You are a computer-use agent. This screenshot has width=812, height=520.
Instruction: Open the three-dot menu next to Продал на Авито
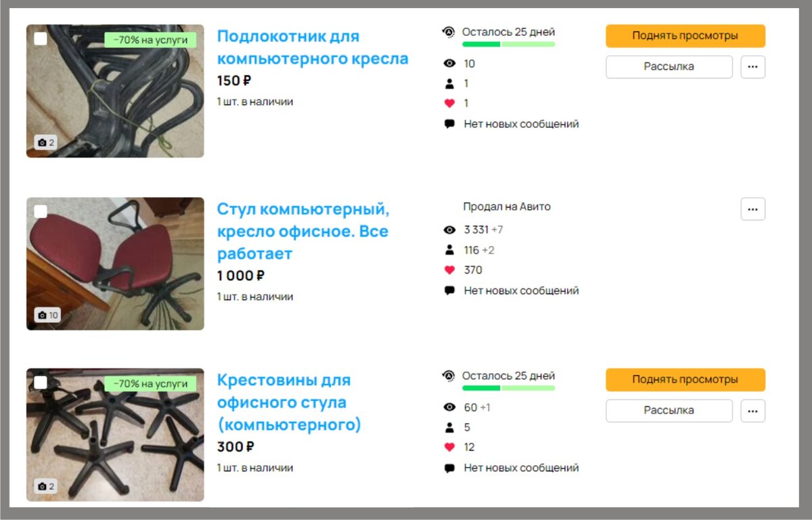753,209
